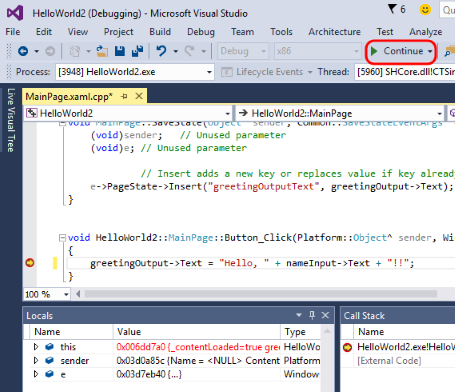Open the x86 platform dropdown
Viewport: 455px width, 392px height.
(x=356, y=51)
